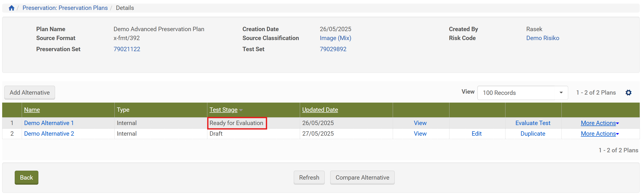Open Demo Alternative 1 link

pos(49,123)
